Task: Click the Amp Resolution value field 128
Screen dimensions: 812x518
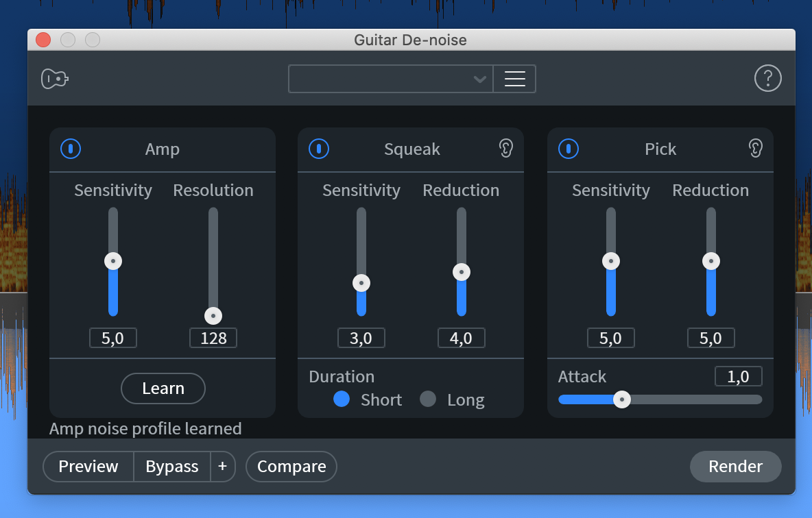Action: [x=213, y=338]
